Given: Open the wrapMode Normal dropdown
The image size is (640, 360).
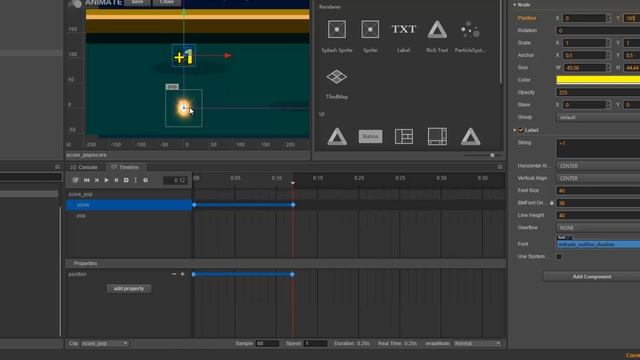Looking at the screenshot, I should pyautogui.click(x=477, y=343).
